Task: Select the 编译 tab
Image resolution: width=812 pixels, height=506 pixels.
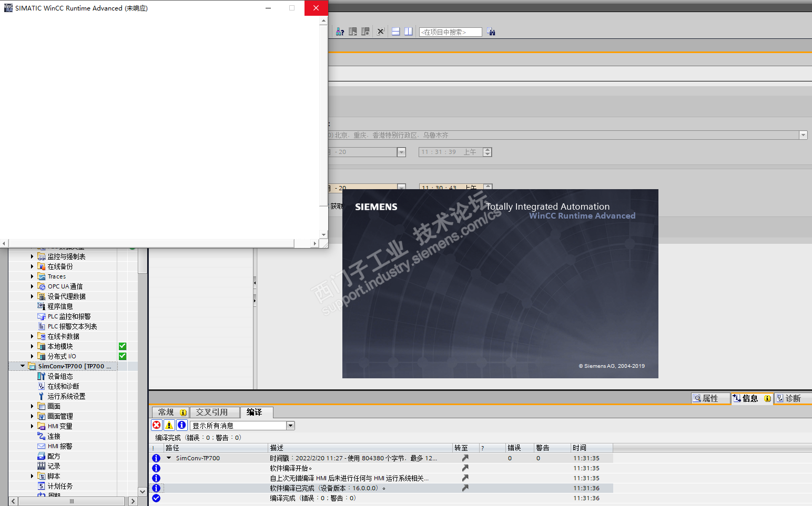Action: [257, 412]
